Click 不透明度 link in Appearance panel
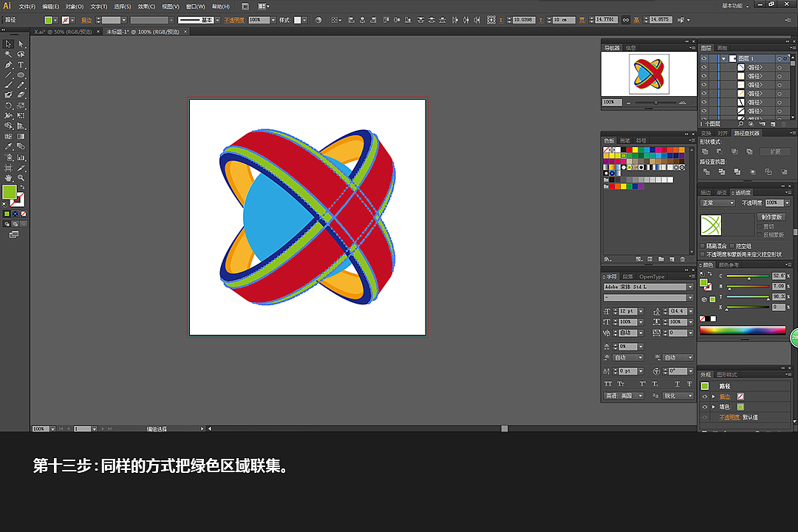Screen dimensions: 798x532 click(729, 417)
